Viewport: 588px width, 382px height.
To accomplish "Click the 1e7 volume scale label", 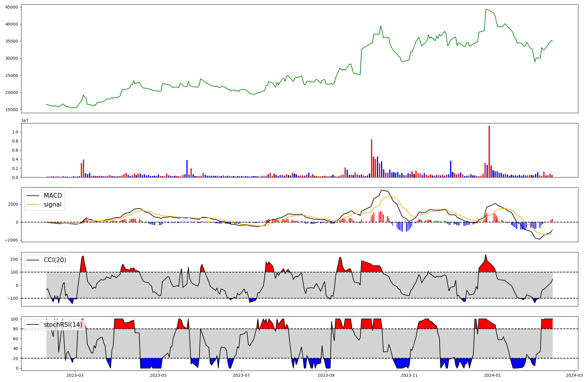I will [25, 120].
